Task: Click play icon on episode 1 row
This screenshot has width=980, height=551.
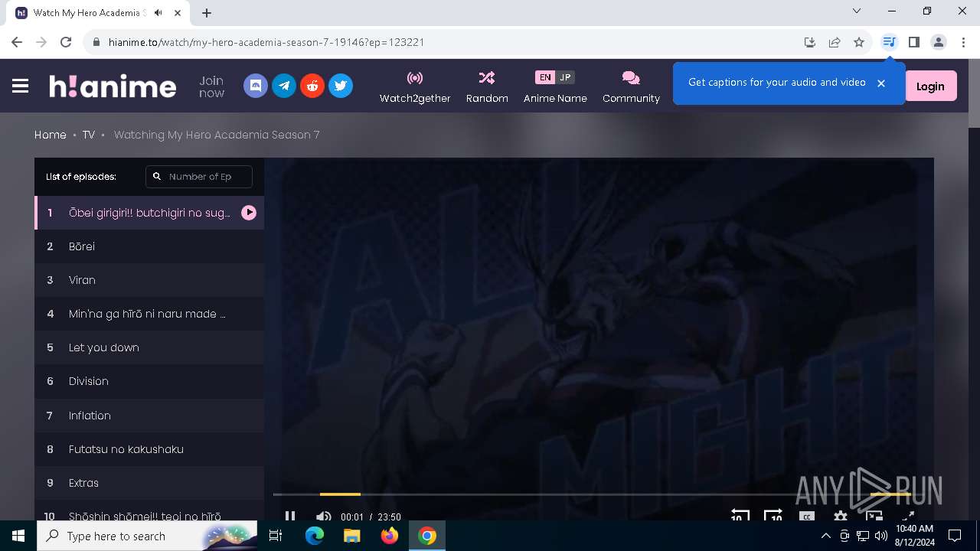Action: click(249, 213)
